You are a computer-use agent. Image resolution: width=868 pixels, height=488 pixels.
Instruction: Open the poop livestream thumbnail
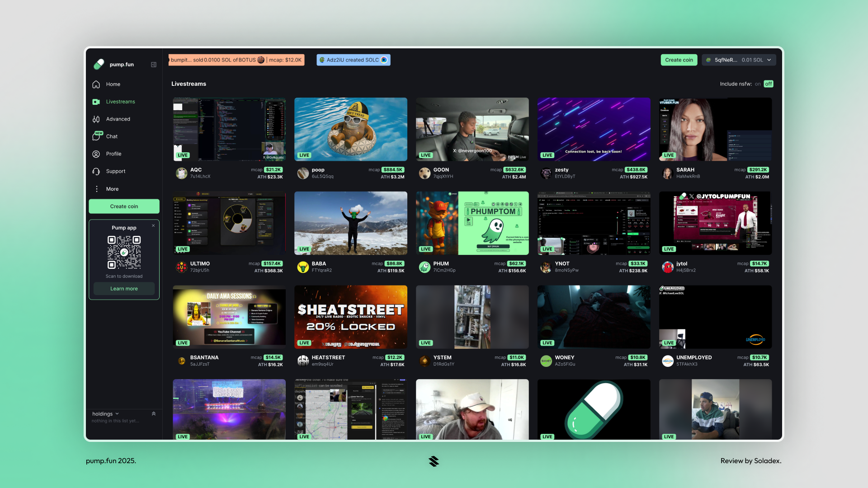[x=351, y=129]
